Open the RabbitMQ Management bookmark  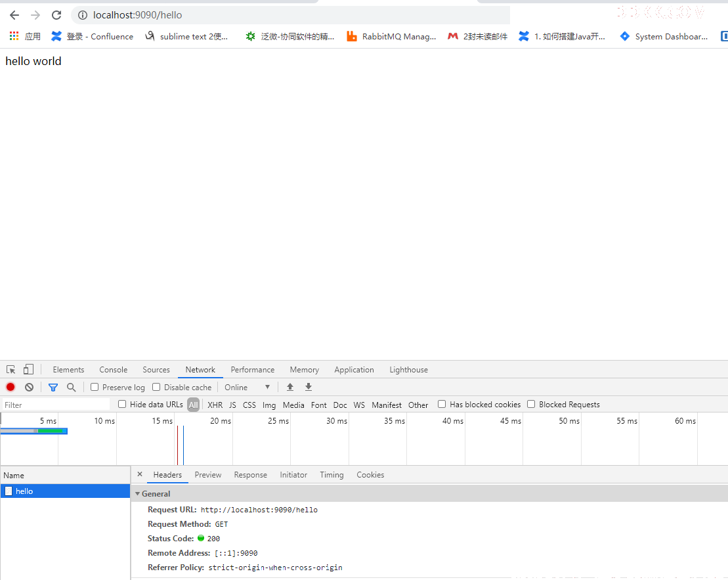coord(391,36)
